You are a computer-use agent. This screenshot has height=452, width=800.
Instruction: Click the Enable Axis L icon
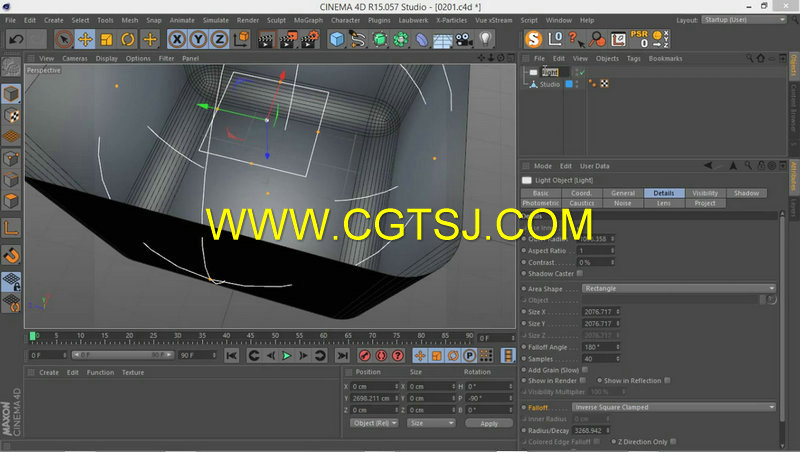tap(11, 228)
